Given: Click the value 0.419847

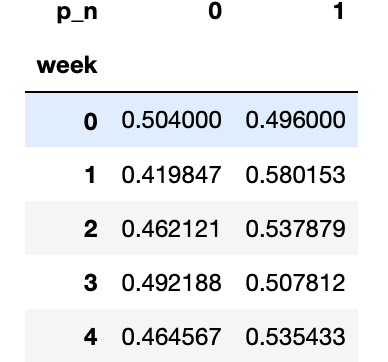Looking at the screenshot, I should pyautogui.click(x=171, y=174).
